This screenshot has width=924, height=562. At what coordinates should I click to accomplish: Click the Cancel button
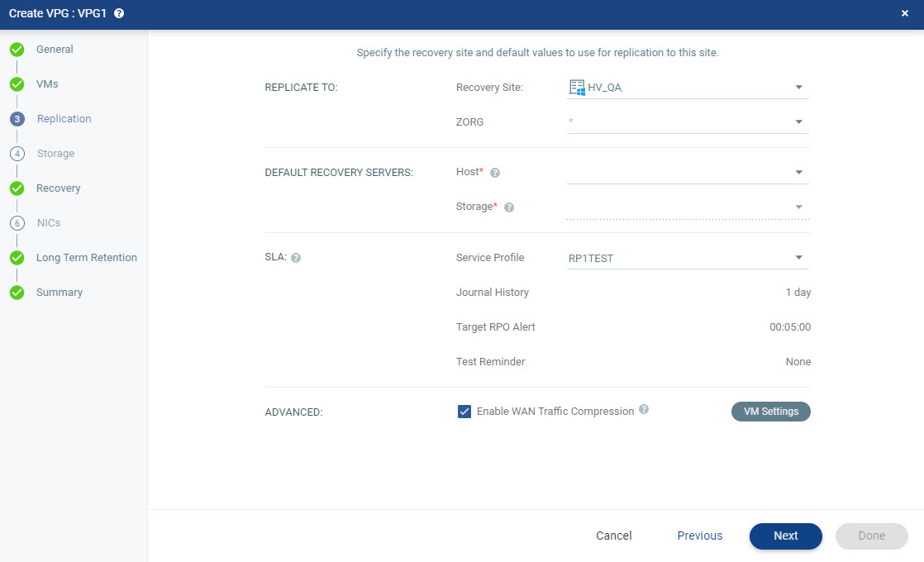click(x=613, y=536)
